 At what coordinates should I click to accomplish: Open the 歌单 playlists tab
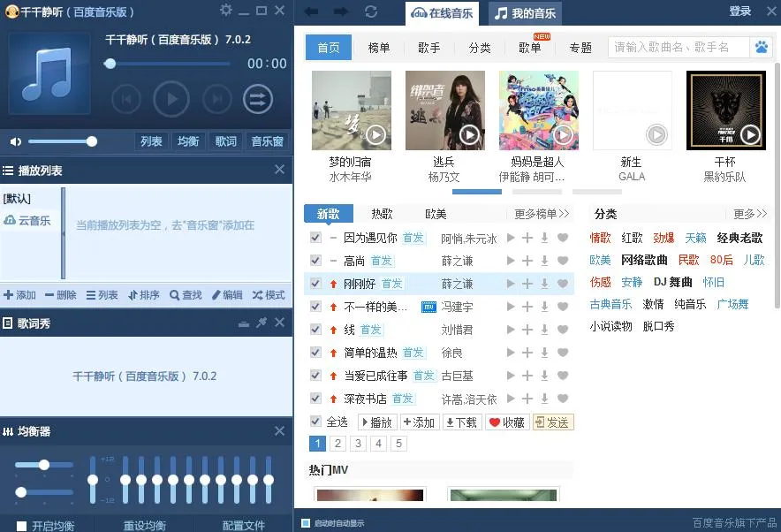pyautogui.click(x=530, y=48)
